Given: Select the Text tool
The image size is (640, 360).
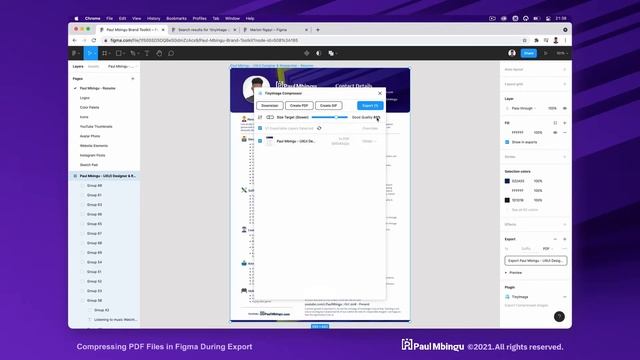Looking at the screenshot, I should pyautogui.click(x=147, y=53).
